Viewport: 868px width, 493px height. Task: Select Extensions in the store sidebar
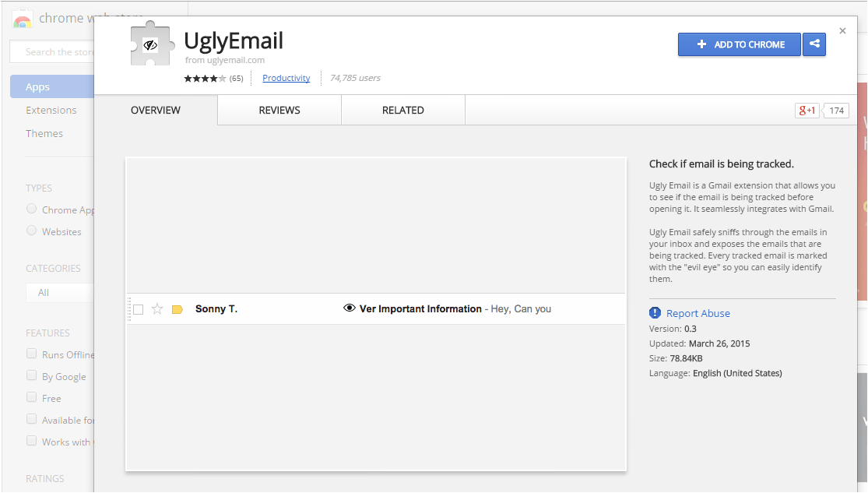tap(51, 111)
